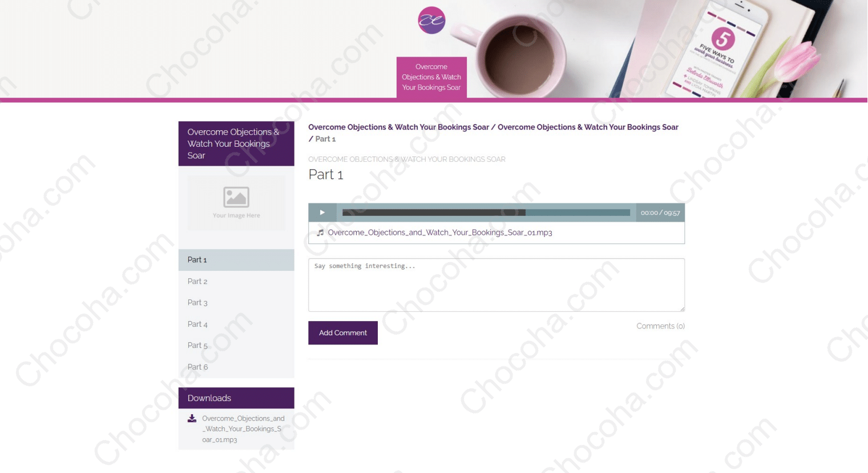
Task: Click the Your Image Here placeholder
Action: [236, 203]
